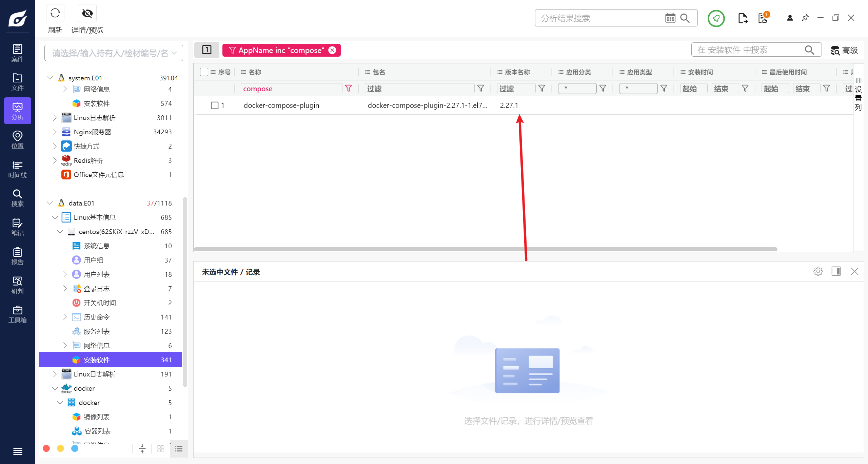Open the 高级 advanced search button
868x464 pixels.
pos(844,50)
